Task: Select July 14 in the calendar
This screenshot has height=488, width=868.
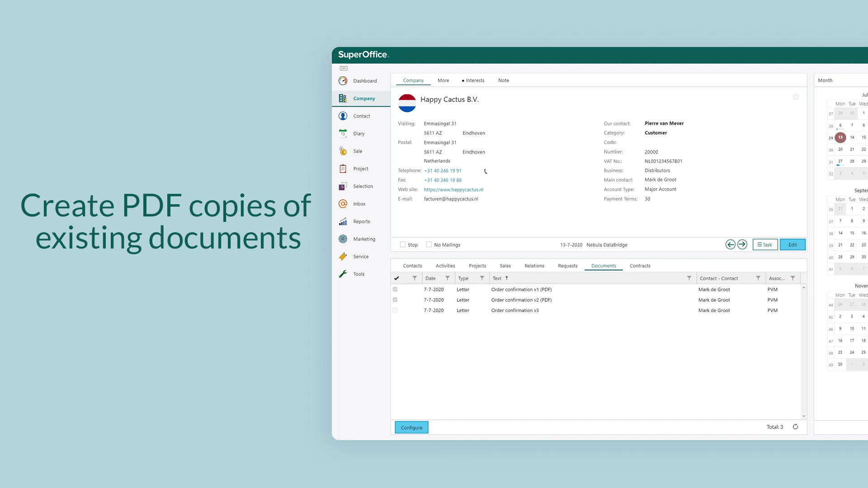Action: [x=852, y=137]
